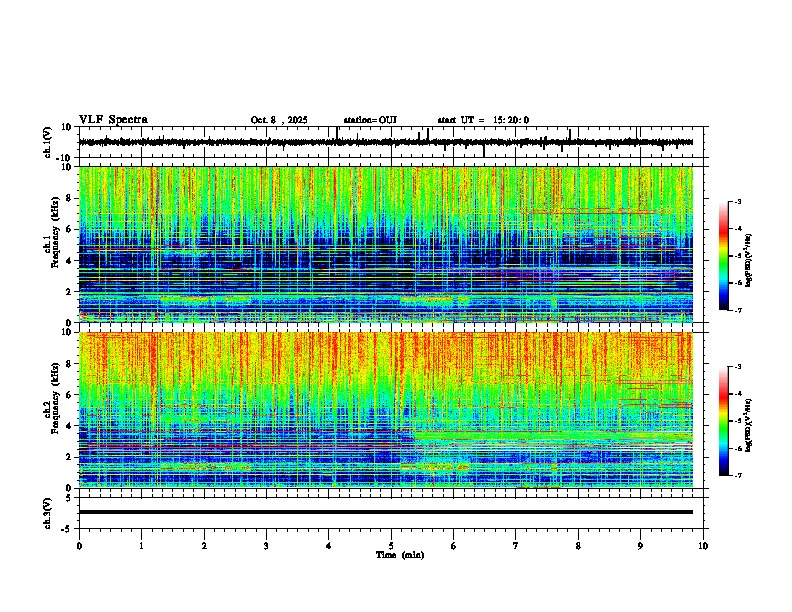
Task: Click the "VLF Spectra" plot title
Action: (x=113, y=120)
